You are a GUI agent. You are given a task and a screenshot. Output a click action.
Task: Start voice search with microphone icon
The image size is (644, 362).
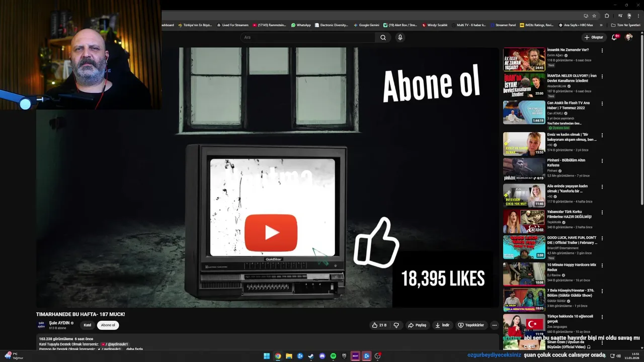[400, 37]
